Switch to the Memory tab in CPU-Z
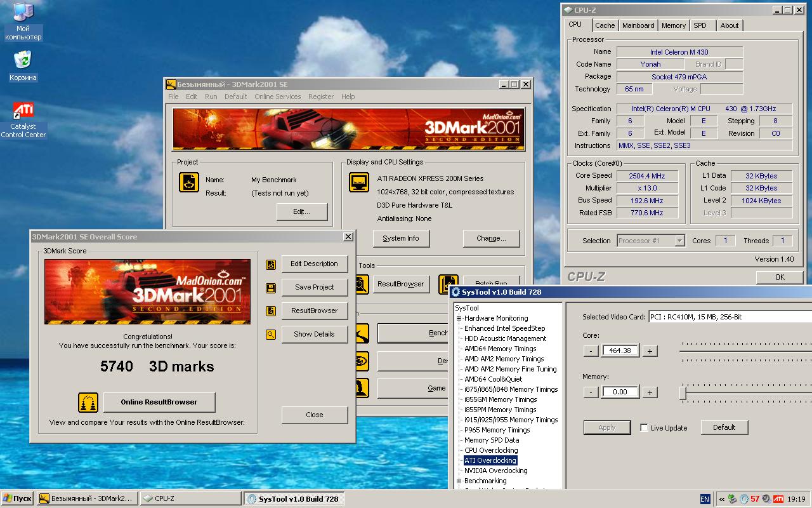This screenshot has width=812, height=508. click(x=673, y=25)
